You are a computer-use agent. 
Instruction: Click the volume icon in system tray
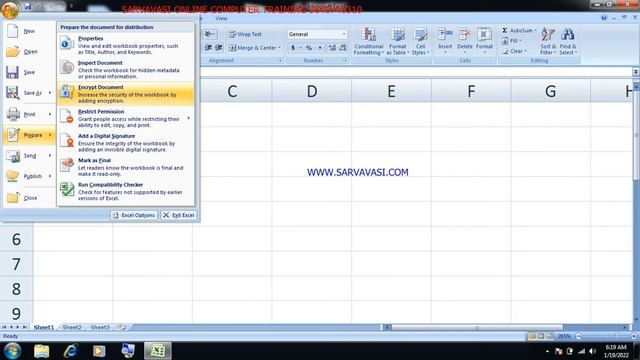[x=593, y=351]
